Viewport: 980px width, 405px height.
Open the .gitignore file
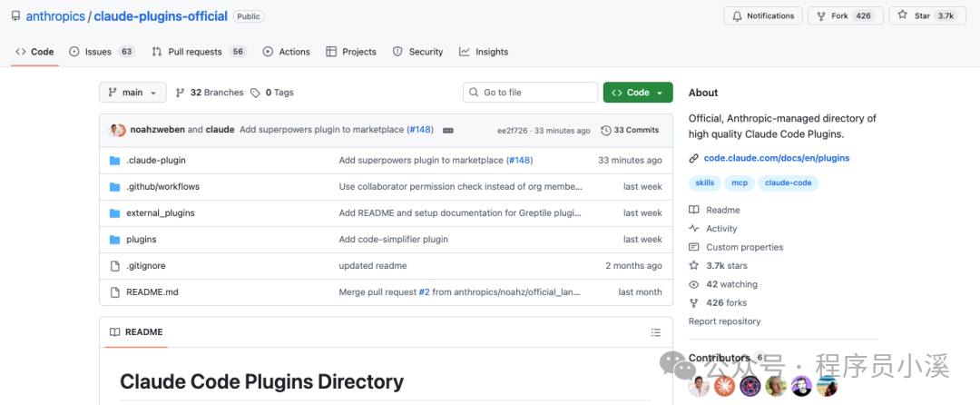coord(145,266)
